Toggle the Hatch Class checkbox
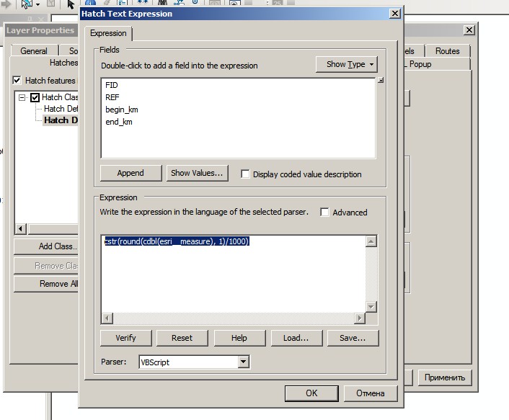This screenshot has width=509, height=420. (35, 97)
